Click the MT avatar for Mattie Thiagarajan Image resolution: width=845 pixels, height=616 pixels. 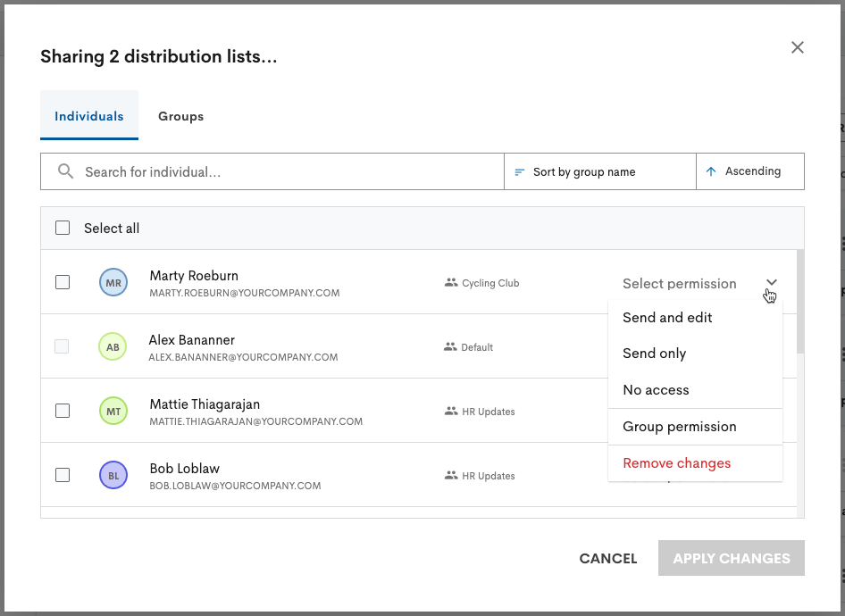pos(113,411)
